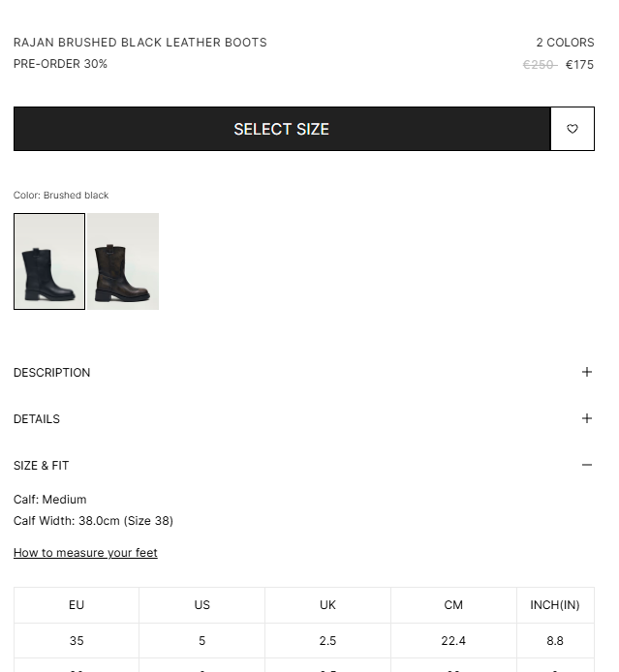Click the discounted €175 price
The image size is (619, 672).
[x=579, y=65]
